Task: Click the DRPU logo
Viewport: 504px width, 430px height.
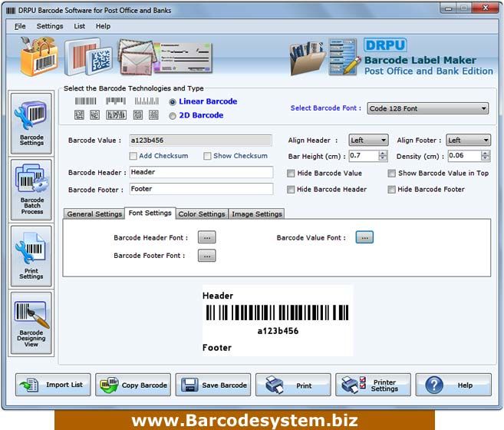Action: (385, 45)
